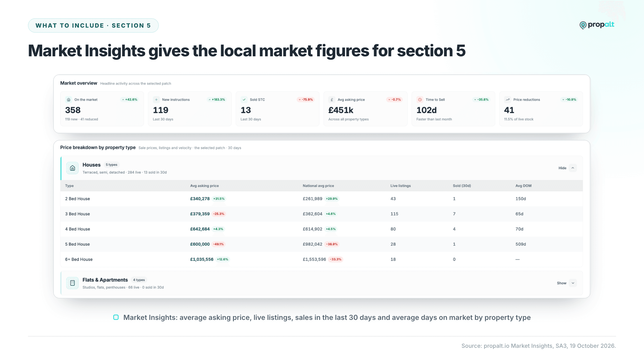The image size is (644, 362).
Task: Click the Avg asking price pound icon
Action: [x=332, y=99]
